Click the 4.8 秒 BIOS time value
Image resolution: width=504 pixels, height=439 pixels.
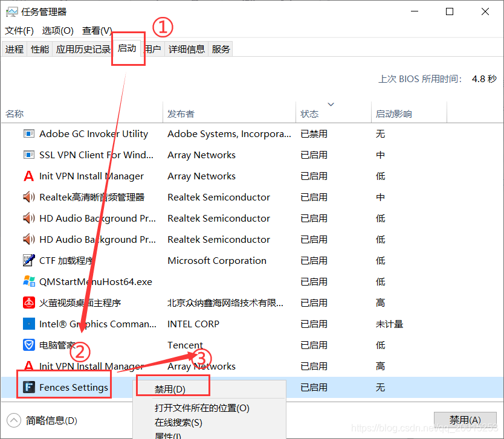[x=484, y=79]
